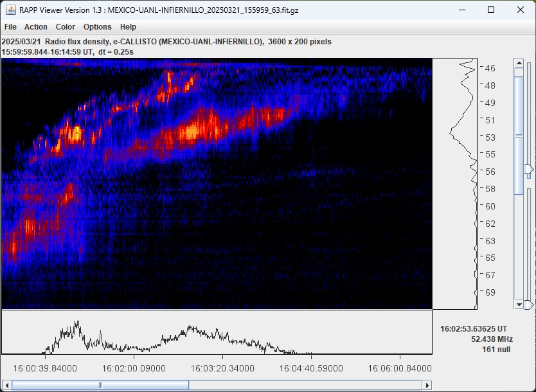Screen dimensions: 536x392
Task: Maximize the RAPP Viewer window
Action: 491,10
